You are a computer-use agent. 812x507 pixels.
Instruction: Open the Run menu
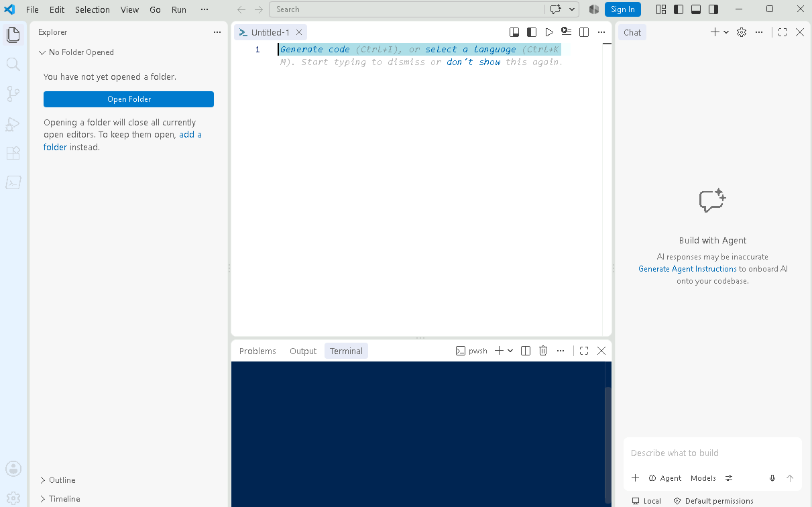click(179, 9)
